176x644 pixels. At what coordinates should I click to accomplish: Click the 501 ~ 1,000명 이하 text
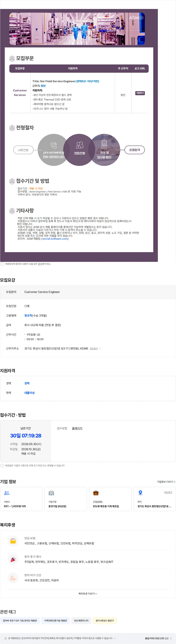click(15, 506)
